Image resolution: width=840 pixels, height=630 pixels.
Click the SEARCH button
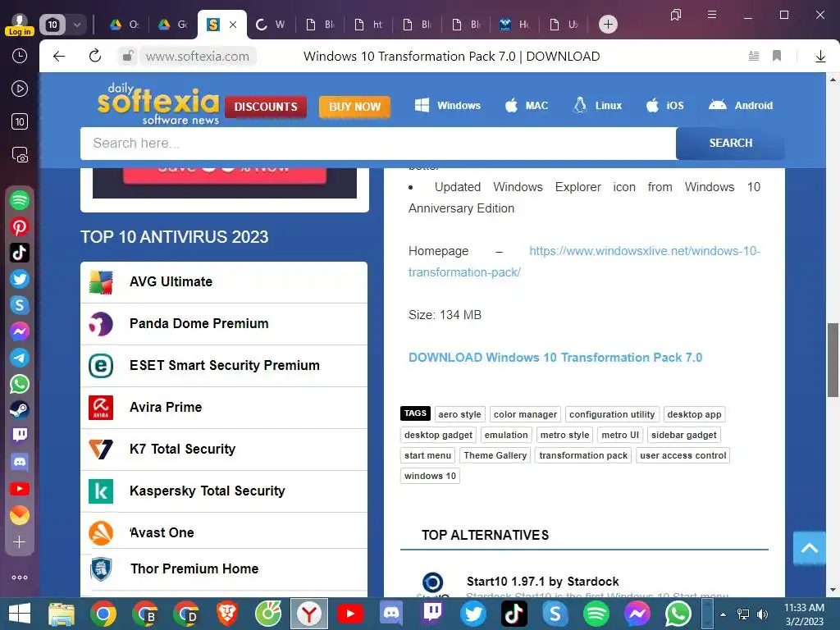pos(730,143)
